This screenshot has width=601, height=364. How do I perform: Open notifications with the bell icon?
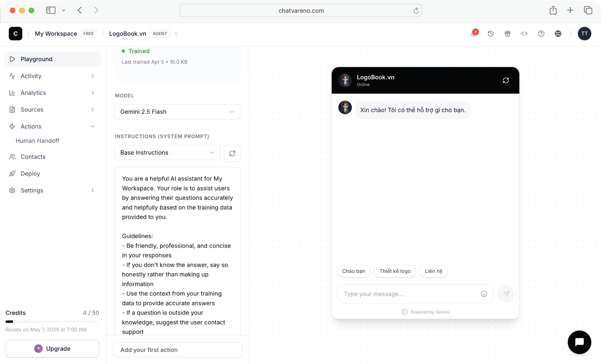pyautogui.click(x=474, y=33)
